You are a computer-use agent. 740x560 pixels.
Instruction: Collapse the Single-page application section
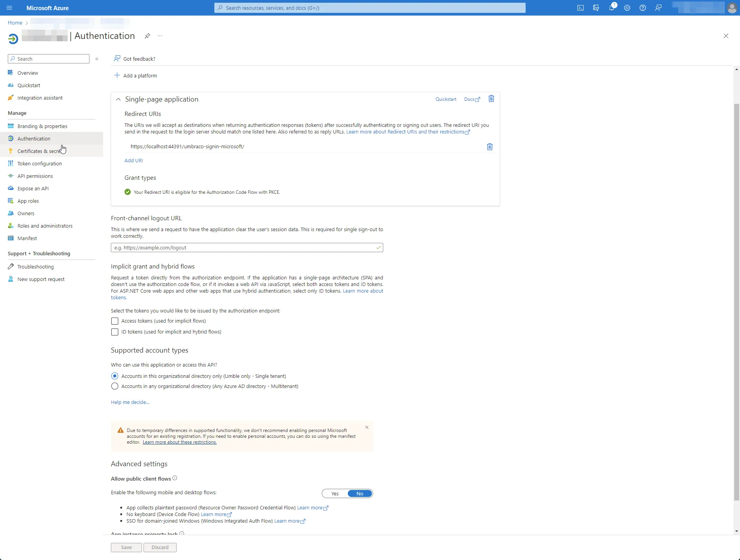pos(118,100)
